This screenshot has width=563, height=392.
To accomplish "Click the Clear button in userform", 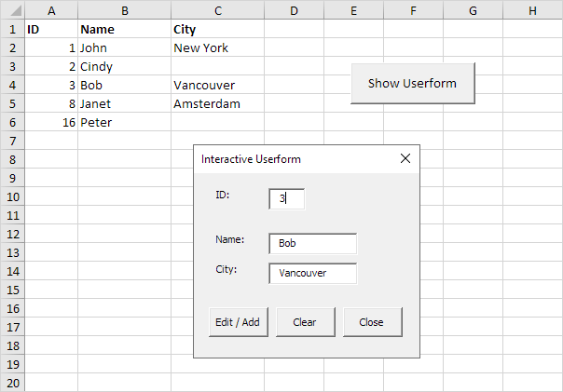I will (x=304, y=322).
